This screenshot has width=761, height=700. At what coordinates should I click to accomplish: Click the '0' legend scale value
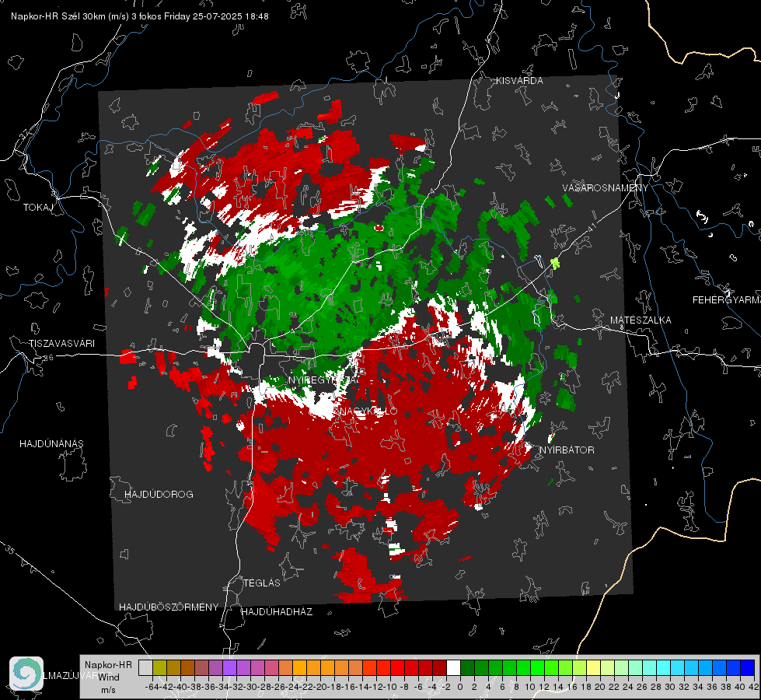point(460,687)
